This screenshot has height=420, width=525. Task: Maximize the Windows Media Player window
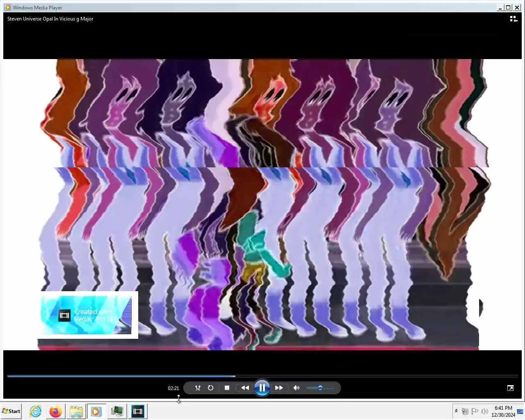click(508, 7)
